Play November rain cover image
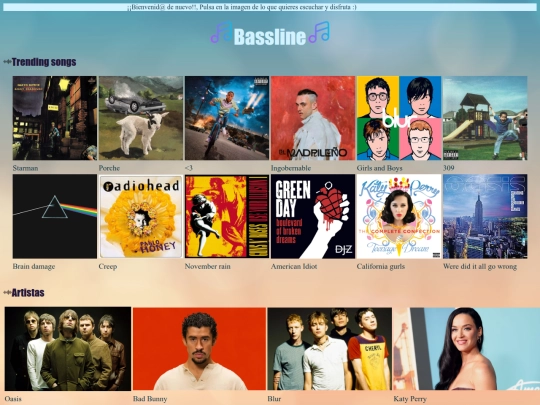Viewport: 540px width, 405px height. pyautogui.click(x=227, y=216)
